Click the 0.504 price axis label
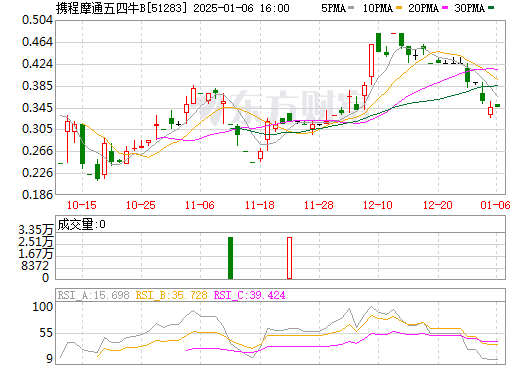 (x=37, y=20)
